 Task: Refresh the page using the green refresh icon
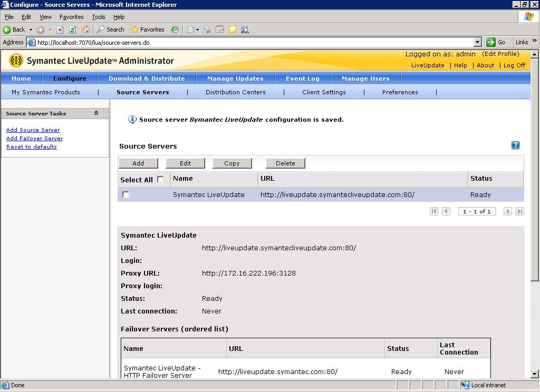click(x=72, y=30)
